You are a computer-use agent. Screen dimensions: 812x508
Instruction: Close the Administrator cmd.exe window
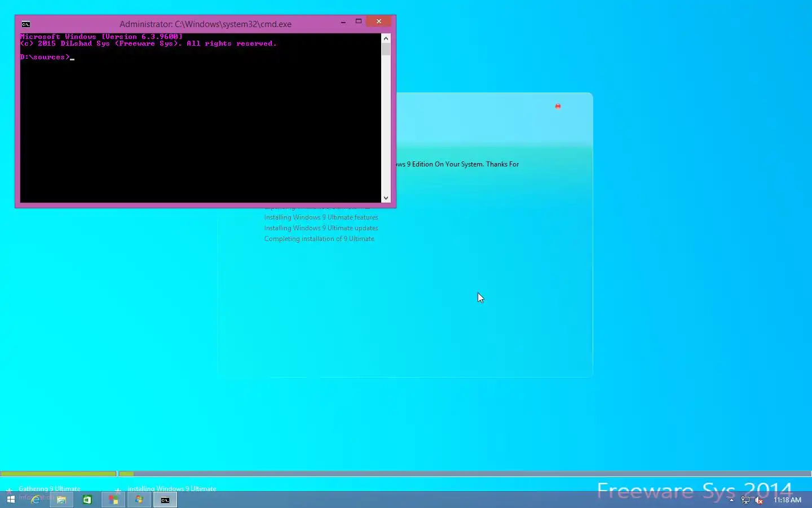point(379,21)
